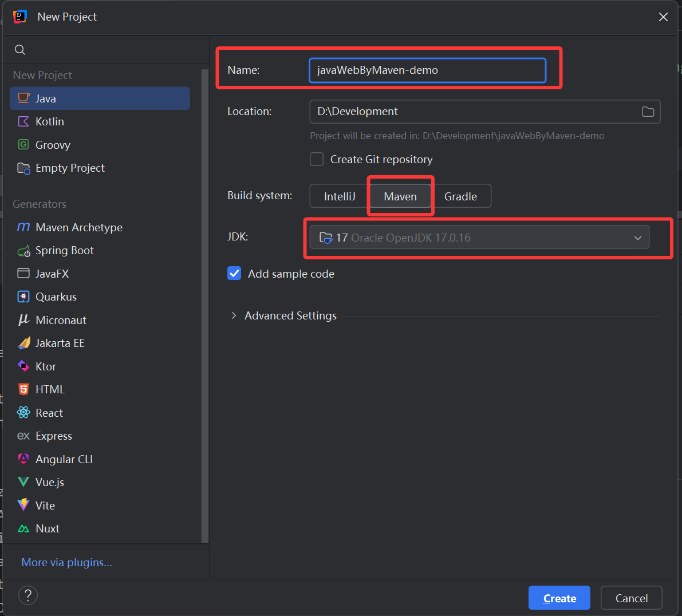Click the JavaFX window icon
This screenshot has height=616, width=682.
click(23, 274)
